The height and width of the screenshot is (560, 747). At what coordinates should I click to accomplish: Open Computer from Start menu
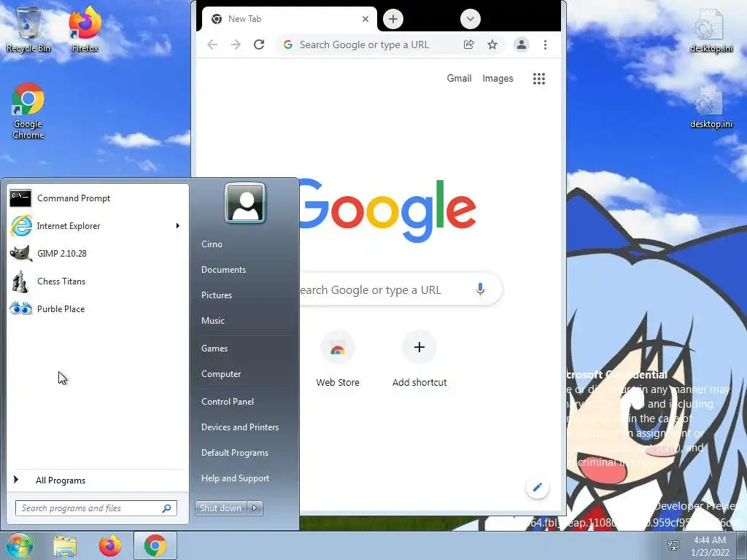(x=220, y=374)
